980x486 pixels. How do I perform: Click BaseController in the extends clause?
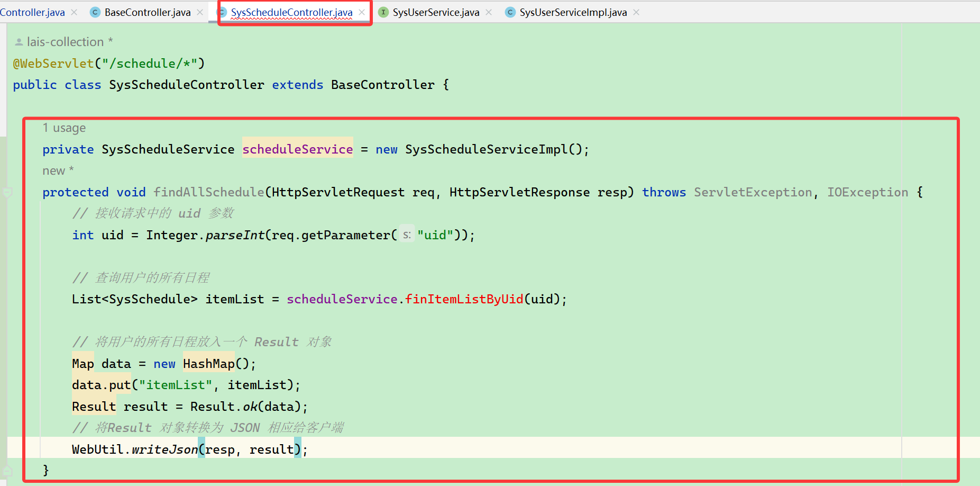pos(383,85)
